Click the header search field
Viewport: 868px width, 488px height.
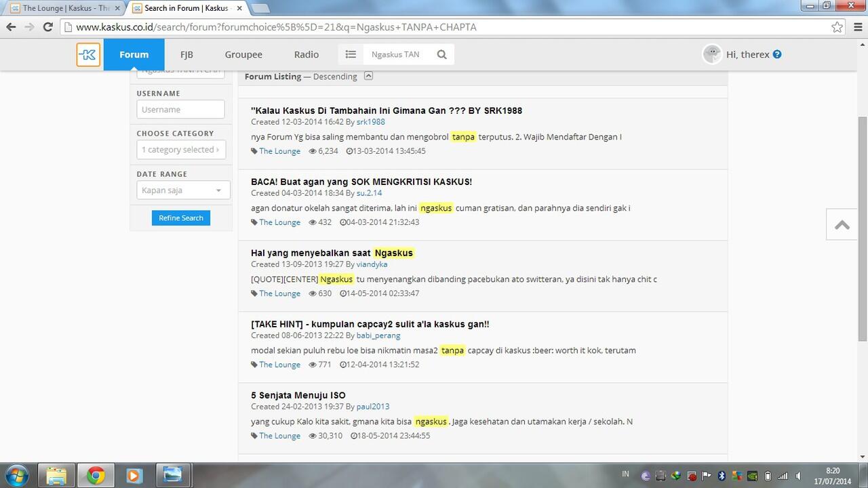(x=398, y=54)
